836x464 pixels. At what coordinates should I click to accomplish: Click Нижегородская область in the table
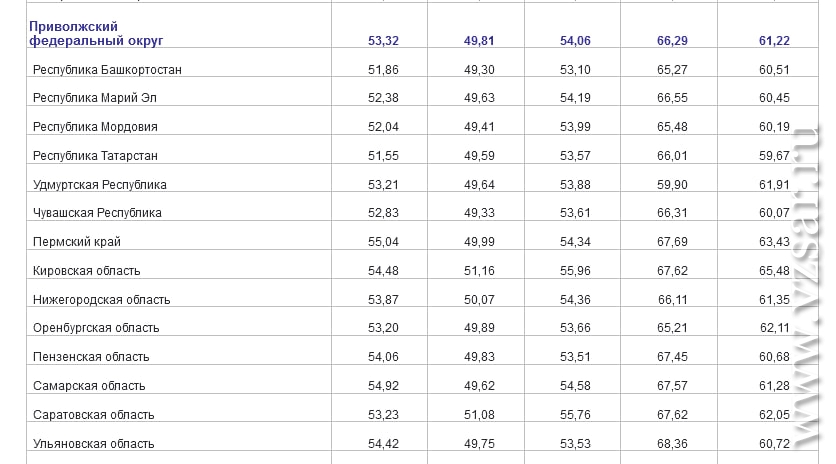tap(101, 300)
